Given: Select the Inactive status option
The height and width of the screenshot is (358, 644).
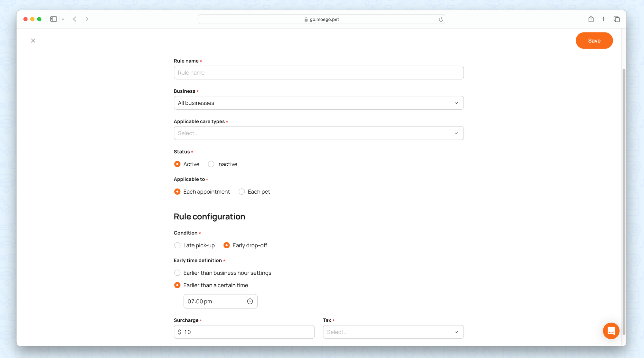Looking at the screenshot, I should point(211,164).
